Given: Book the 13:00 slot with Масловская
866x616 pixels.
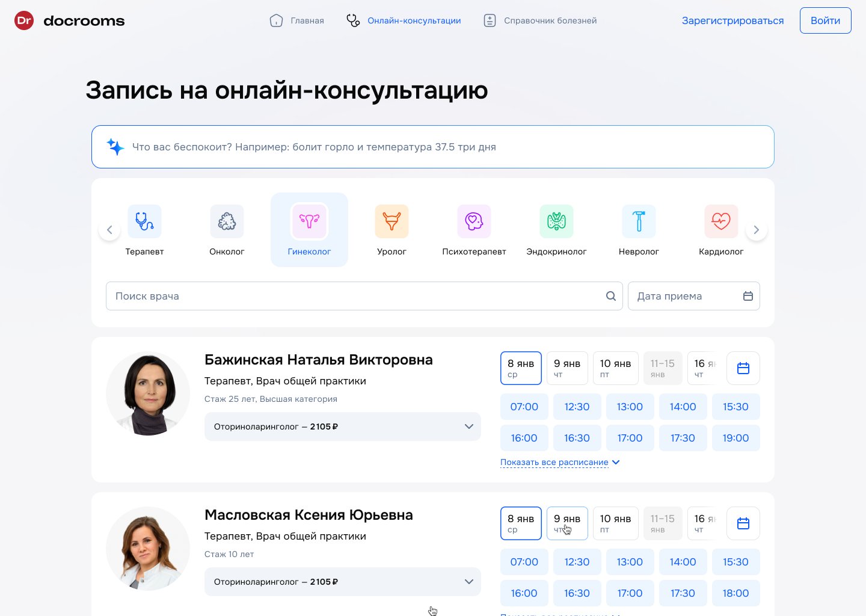Looking at the screenshot, I should pyautogui.click(x=630, y=562).
